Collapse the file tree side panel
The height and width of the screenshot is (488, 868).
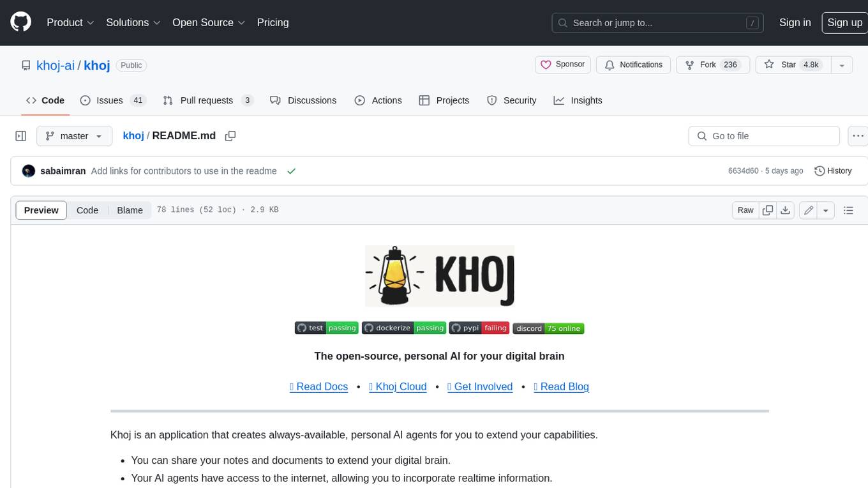coord(20,136)
